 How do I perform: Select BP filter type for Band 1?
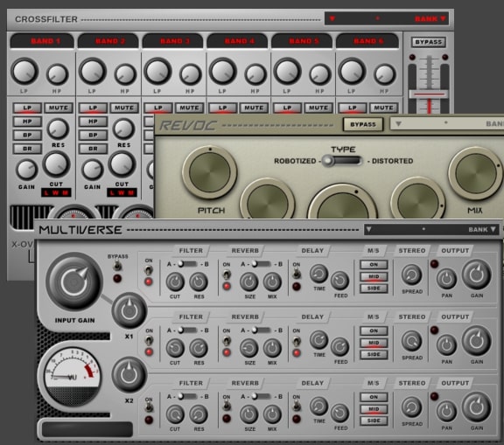tap(27, 136)
